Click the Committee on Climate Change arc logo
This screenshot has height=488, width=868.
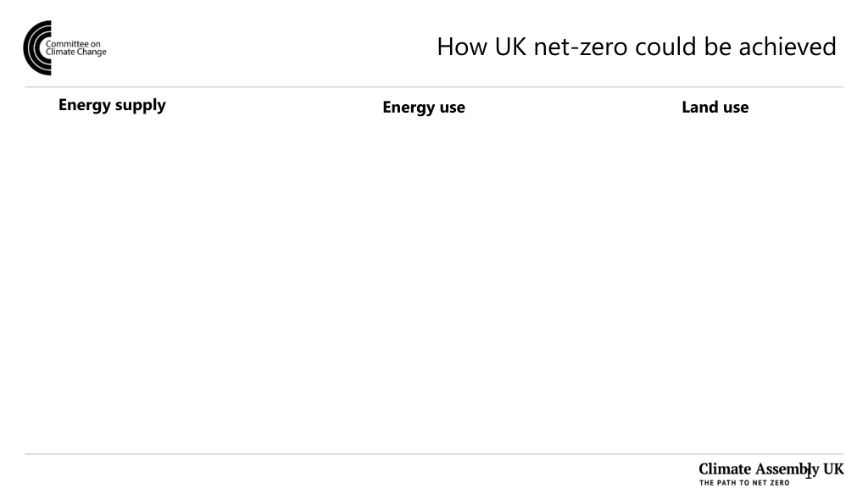(x=37, y=48)
